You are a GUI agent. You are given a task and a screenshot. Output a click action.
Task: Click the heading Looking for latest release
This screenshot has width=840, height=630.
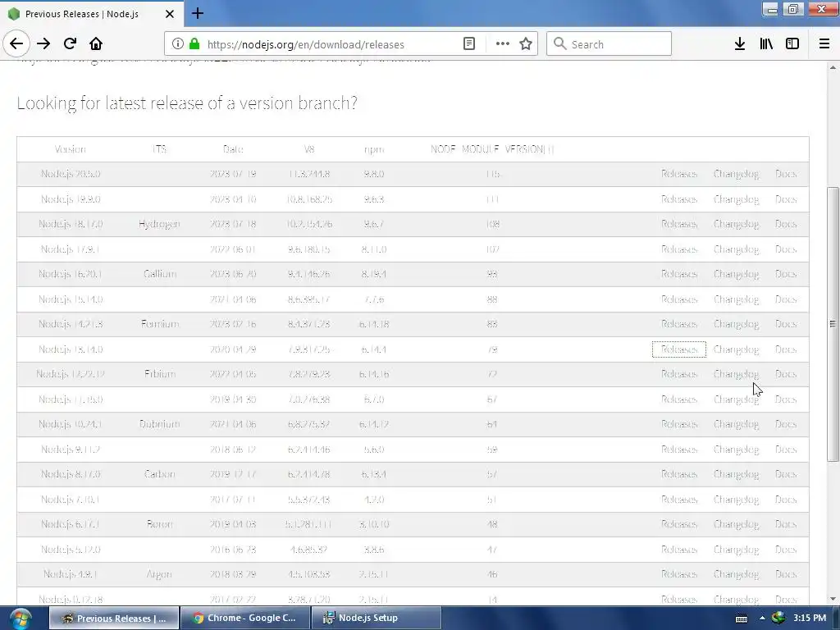point(187,103)
